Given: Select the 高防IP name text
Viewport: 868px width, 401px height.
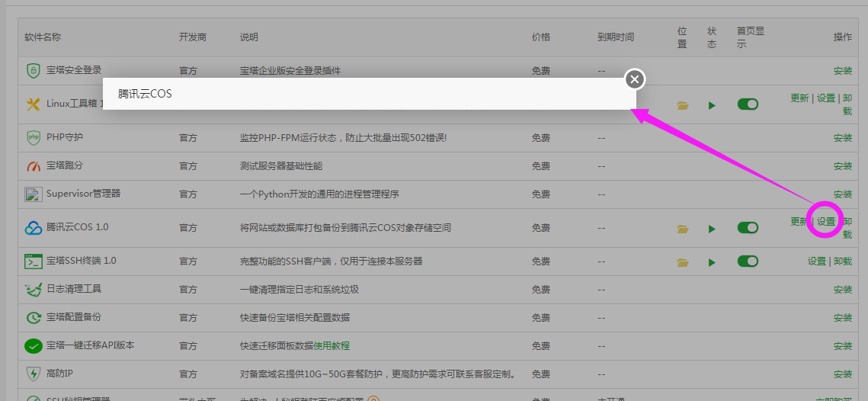Looking at the screenshot, I should (59, 374).
